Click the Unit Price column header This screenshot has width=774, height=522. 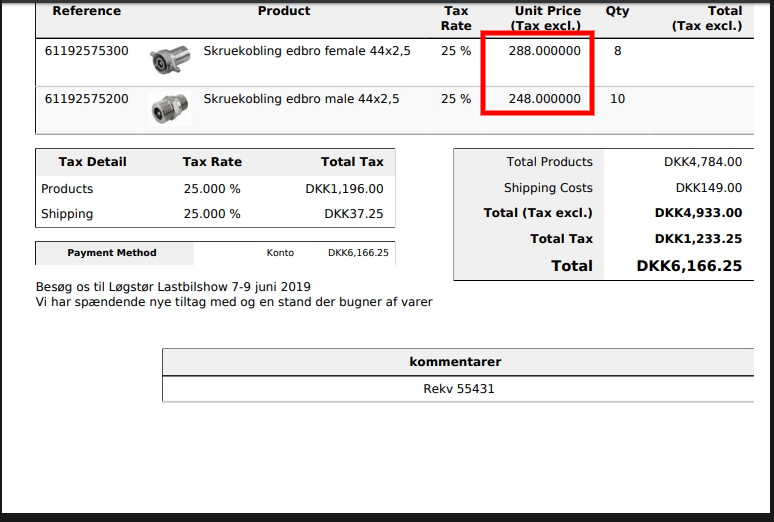pos(546,18)
